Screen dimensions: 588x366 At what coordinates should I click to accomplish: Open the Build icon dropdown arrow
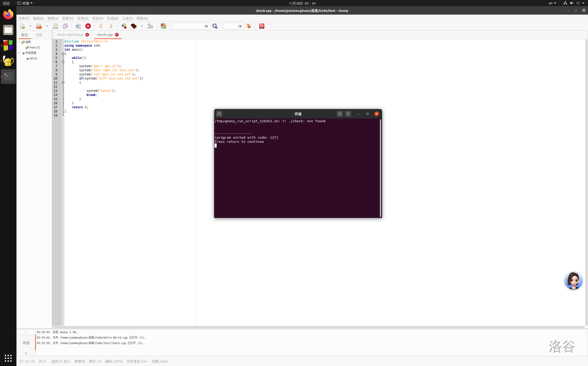142,26
